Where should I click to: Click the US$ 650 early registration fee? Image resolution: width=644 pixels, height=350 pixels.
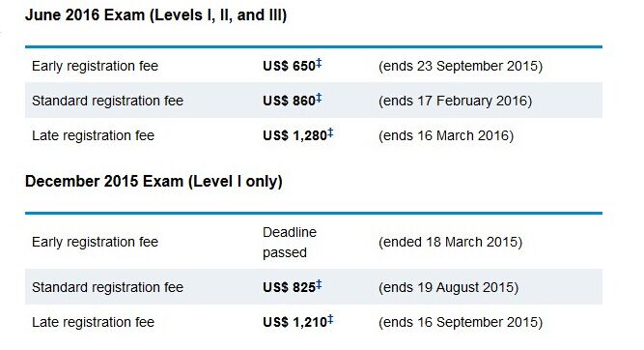[x=289, y=66]
